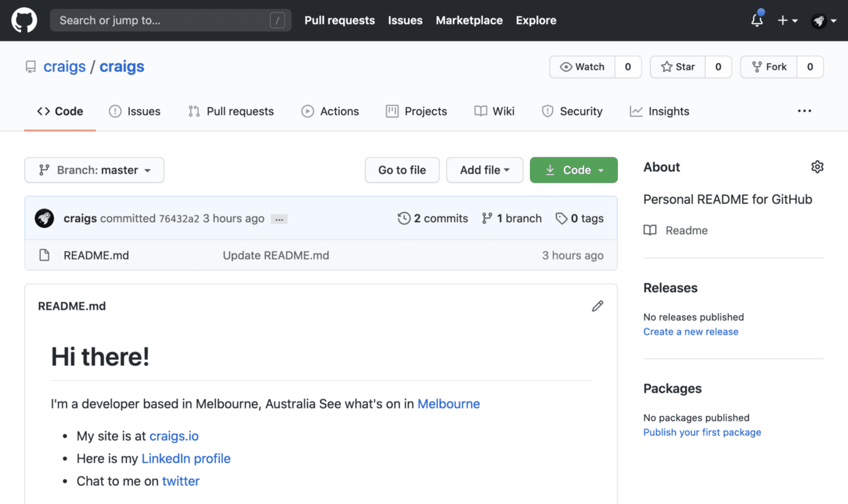This screenshot has width=848, height=504.
Task: Open the Branch: master dropdown
Action: tap(94, 170)
